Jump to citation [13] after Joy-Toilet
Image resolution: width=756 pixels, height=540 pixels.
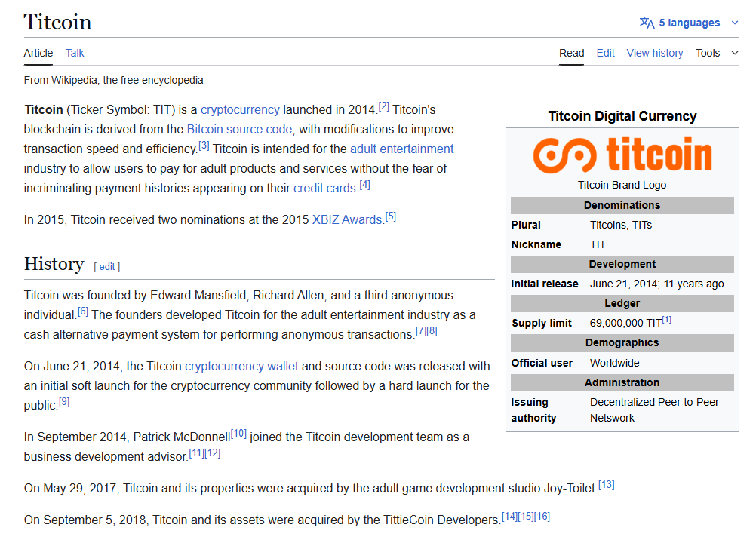[607, 485]
